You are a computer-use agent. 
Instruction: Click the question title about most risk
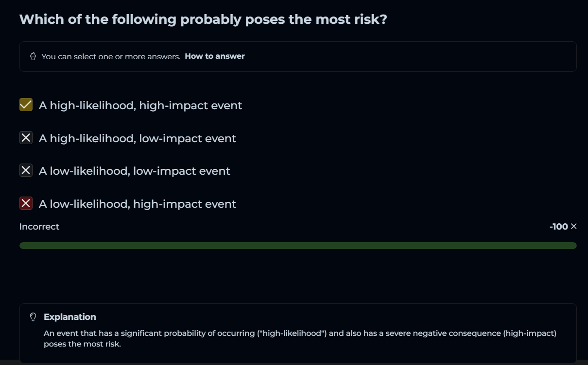pos(203,20)
